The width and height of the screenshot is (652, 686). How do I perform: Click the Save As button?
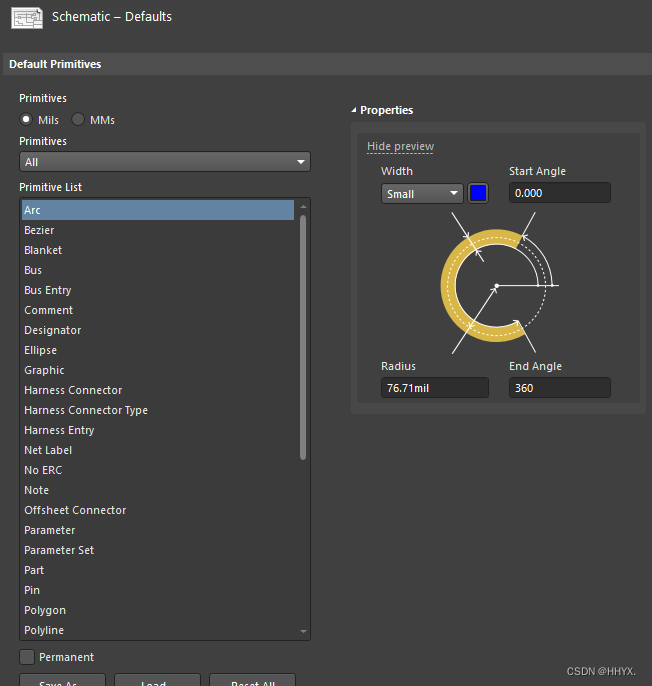tap(62, 680)
